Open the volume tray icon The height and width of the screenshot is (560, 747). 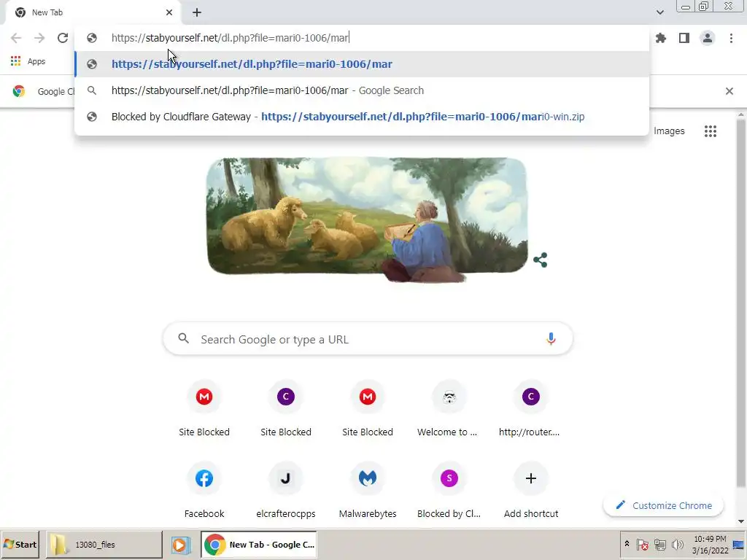[x=677, y=544]
